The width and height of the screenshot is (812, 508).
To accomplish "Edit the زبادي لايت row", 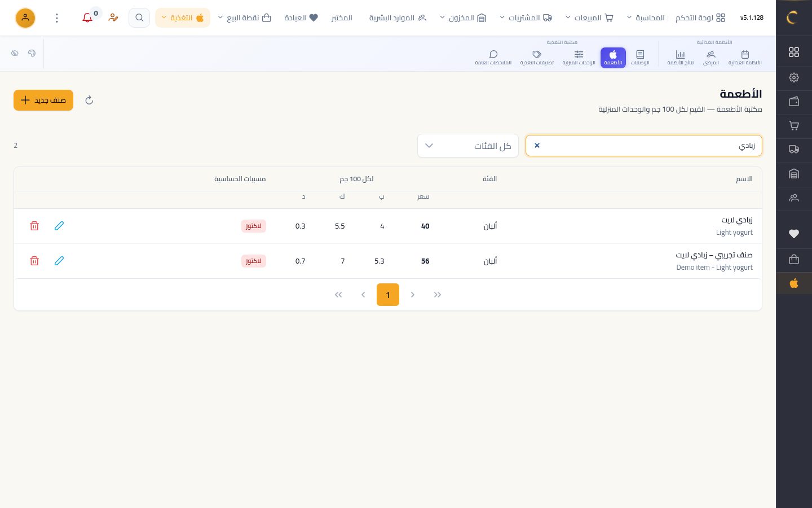I will pos(59,226).
